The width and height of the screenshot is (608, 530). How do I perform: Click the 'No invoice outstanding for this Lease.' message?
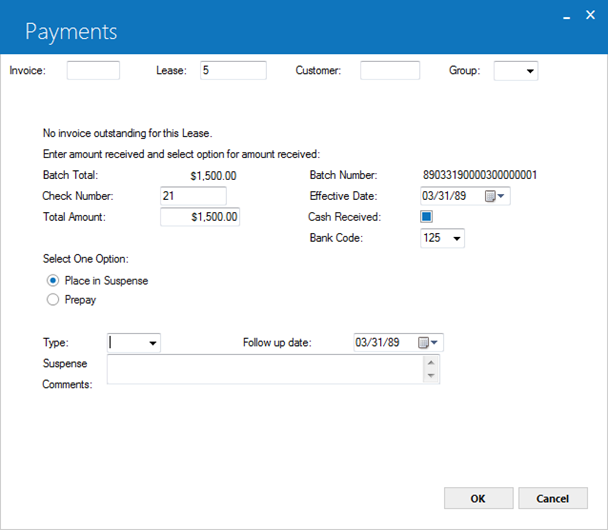128,133
